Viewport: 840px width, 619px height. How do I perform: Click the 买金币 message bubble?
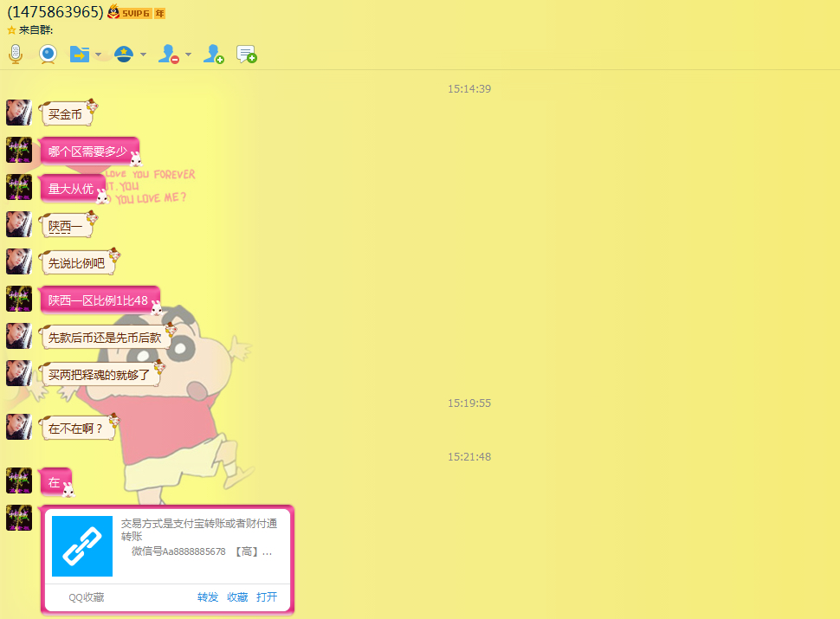coord(68,113)
